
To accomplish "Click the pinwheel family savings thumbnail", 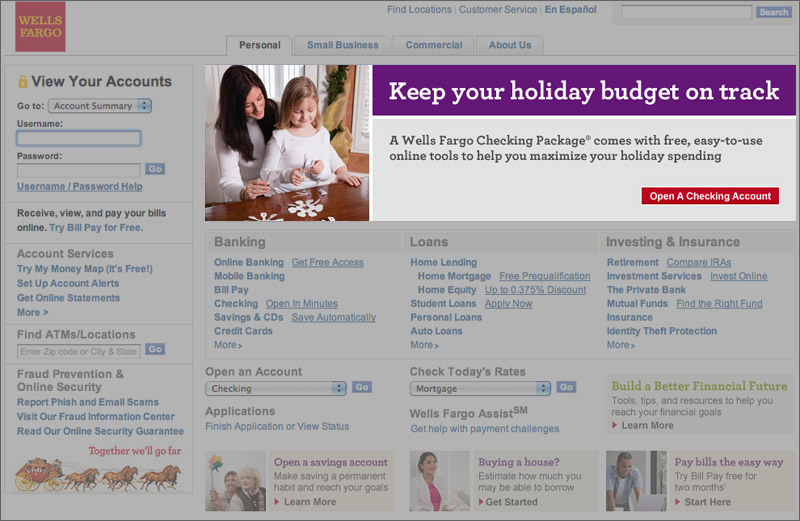I will pos(236,481).
